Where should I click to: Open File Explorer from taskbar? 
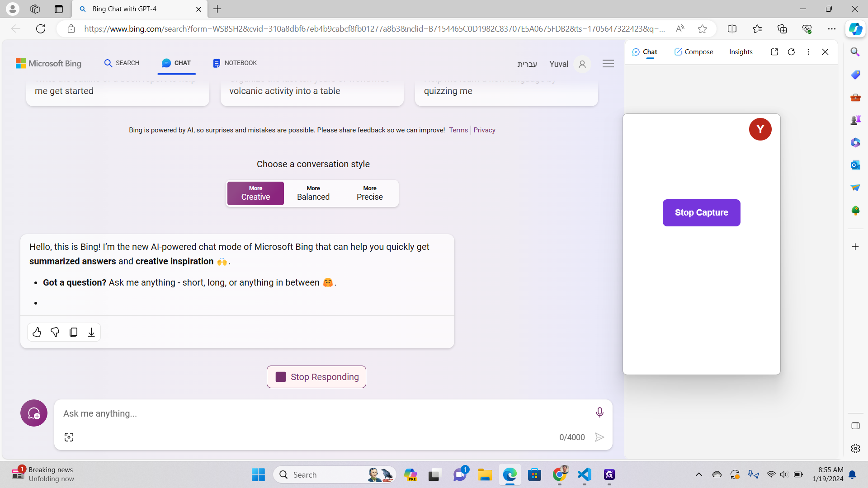485,474
